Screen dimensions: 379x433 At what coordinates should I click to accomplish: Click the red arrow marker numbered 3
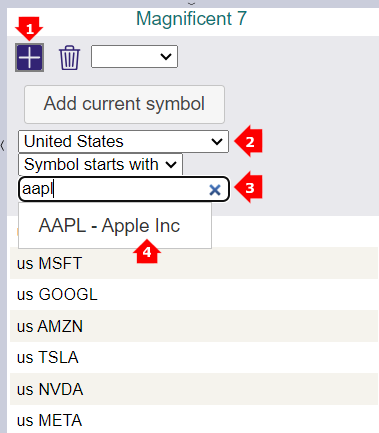pos(248,188)
